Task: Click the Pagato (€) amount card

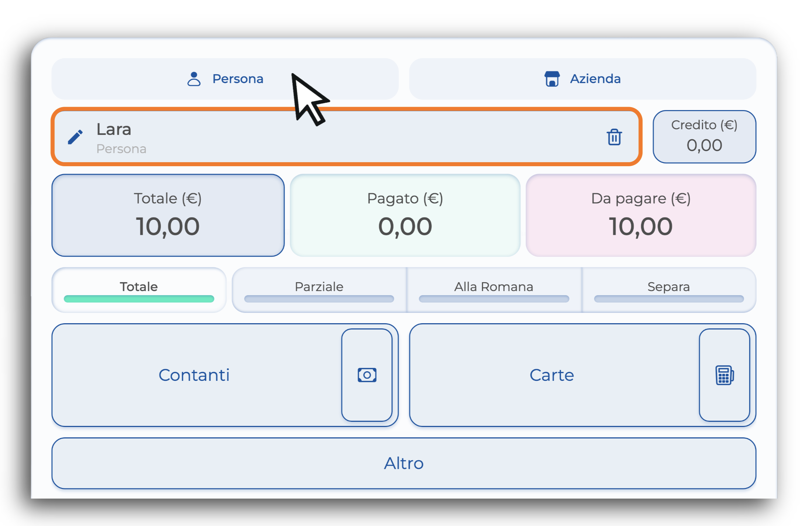Action: pos(405,215)
